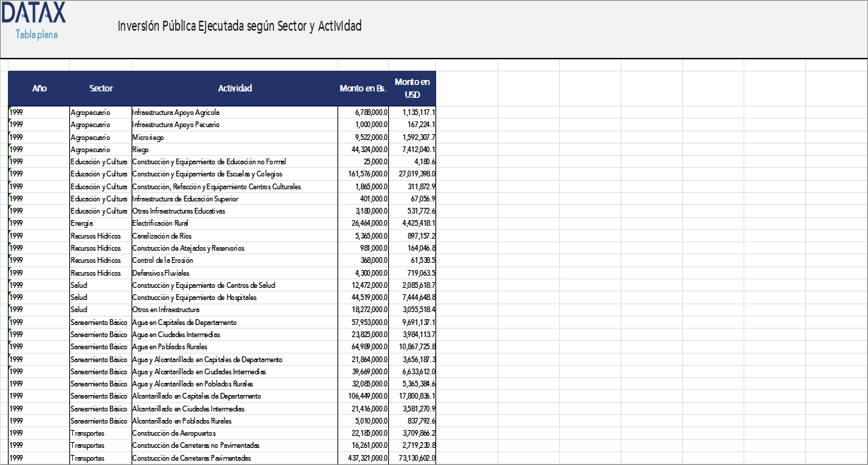Viewport: 868px width, 465px height.
Task: Select 'Construcción de Carreteras no Pavimentadas'
Action: [235, 445]
